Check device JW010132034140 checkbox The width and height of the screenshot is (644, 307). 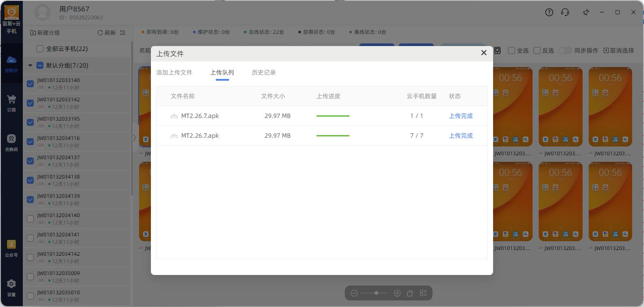point(30,219)
